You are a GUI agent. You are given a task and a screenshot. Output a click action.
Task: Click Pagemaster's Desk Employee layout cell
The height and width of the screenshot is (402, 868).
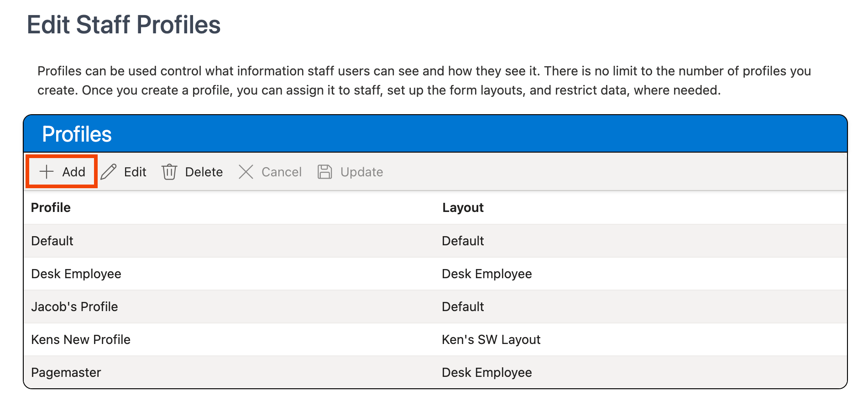coord(487,372)
